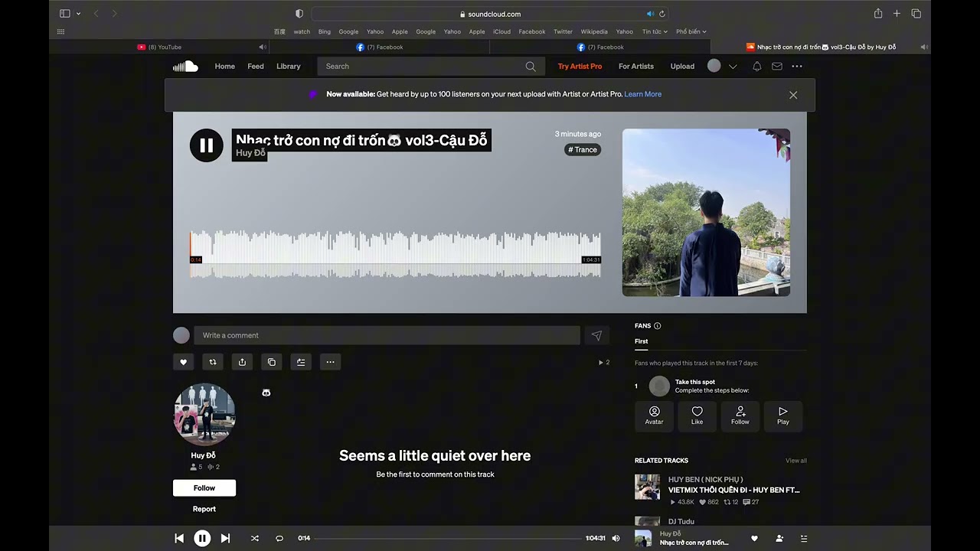Screen dimensions: 980x551
Task: Open the three-dot more menu in header
Action: (797, 67)
